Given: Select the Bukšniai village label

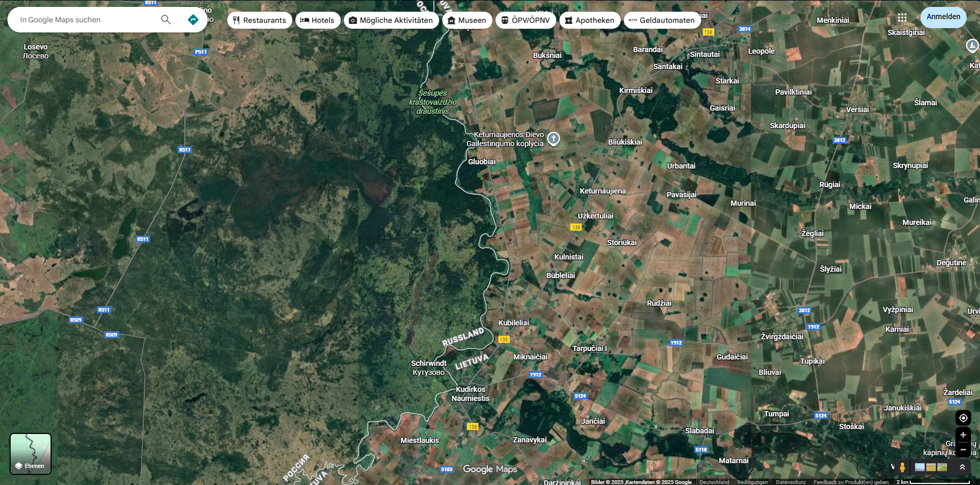Looking at the screenshot, I should [x=547, y=55].
